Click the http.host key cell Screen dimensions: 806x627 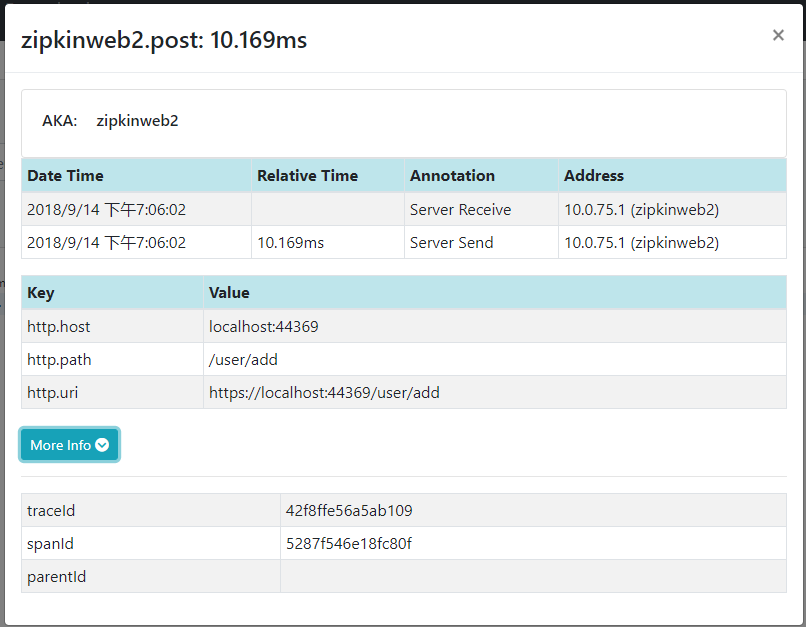click(112, 327)
